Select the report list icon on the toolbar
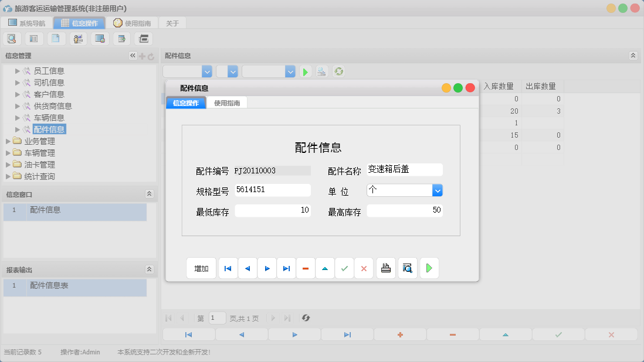This screenshot has width=644, height=362. [x=33, y=38]
